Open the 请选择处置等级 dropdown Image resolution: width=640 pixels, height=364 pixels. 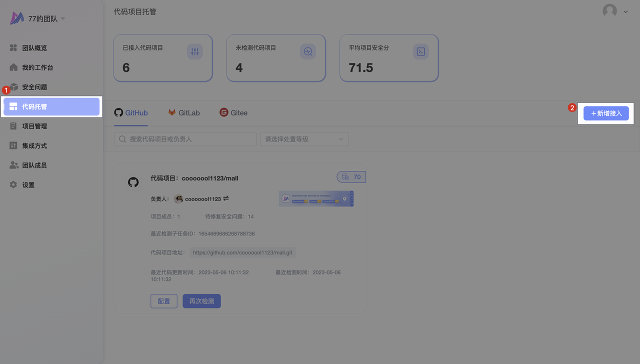point(304,139)
